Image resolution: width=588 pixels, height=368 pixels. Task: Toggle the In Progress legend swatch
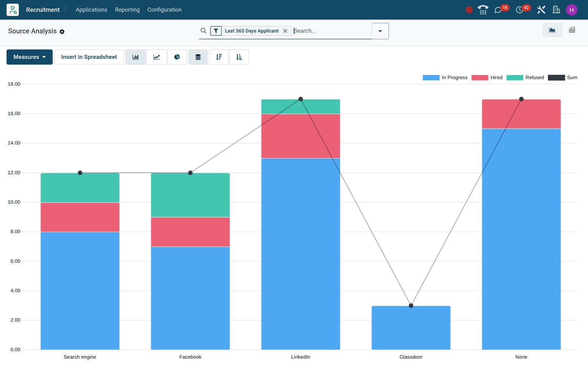(x=431, y=78)
